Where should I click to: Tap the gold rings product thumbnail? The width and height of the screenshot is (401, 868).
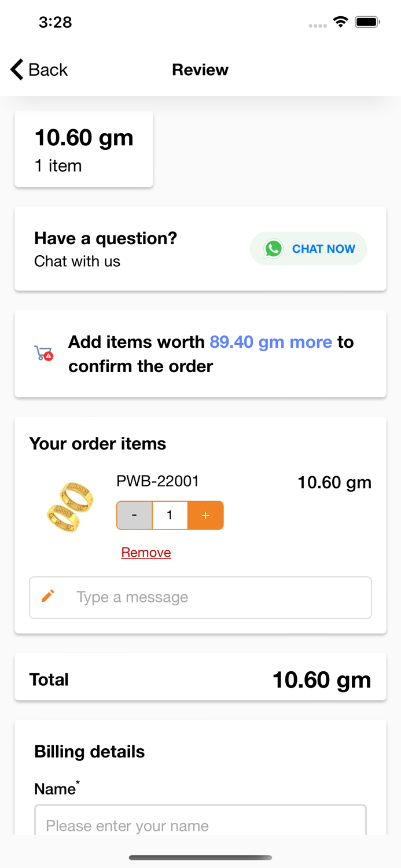click(70, 506)
